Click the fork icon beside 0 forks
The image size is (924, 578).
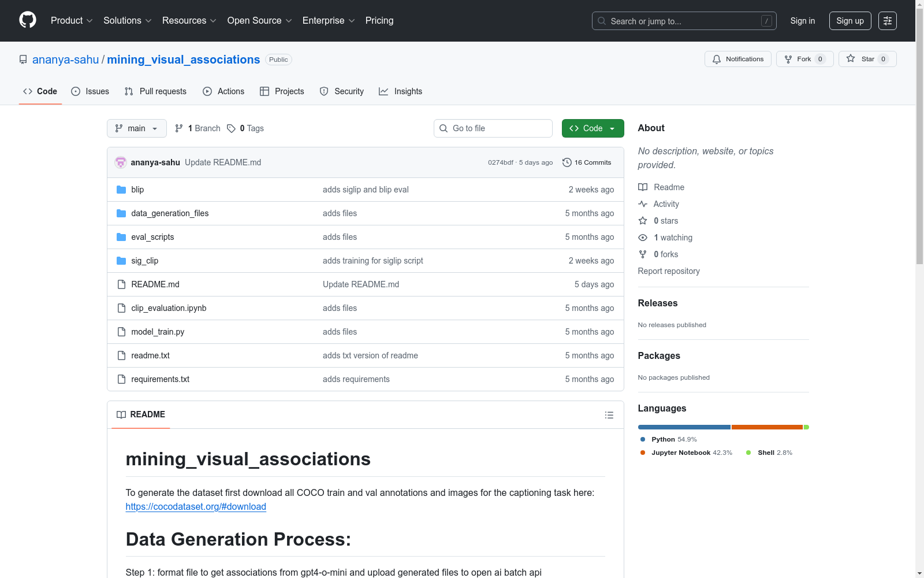(643, 254)
